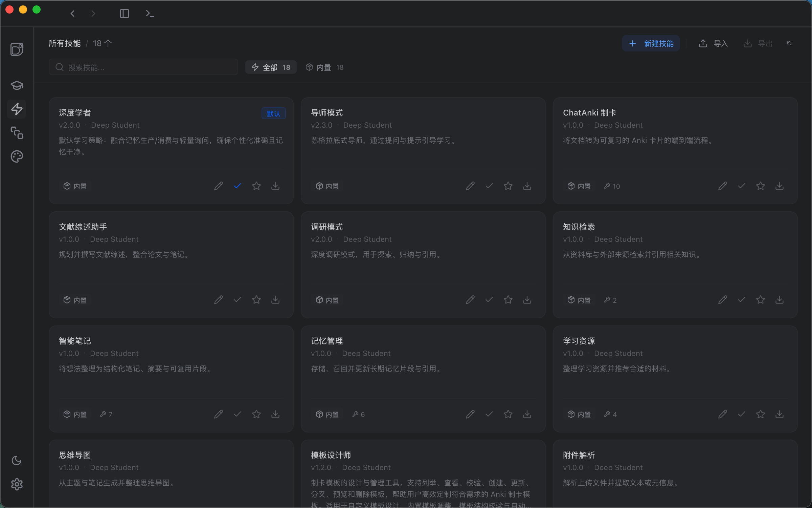Screen dimensions: 812x508
Task: Open the 思维导图 skill card
Action: click(171, 474)
